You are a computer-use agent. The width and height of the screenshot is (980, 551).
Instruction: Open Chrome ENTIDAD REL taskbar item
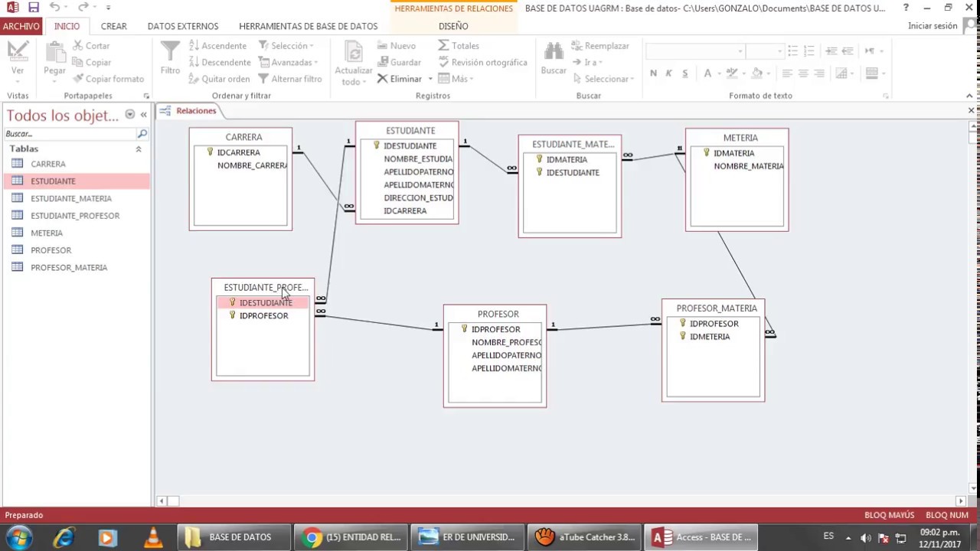352,537
